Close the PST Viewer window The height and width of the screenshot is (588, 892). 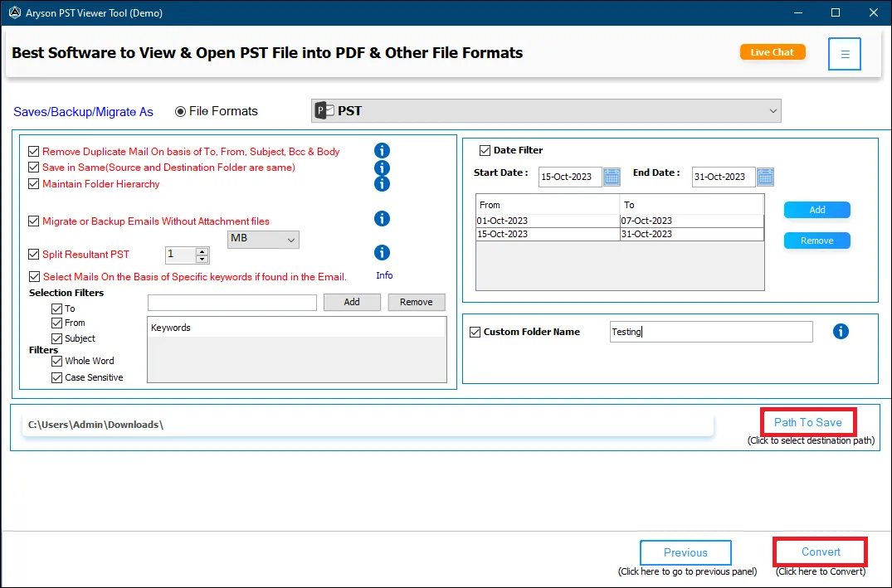pos(873,12)
